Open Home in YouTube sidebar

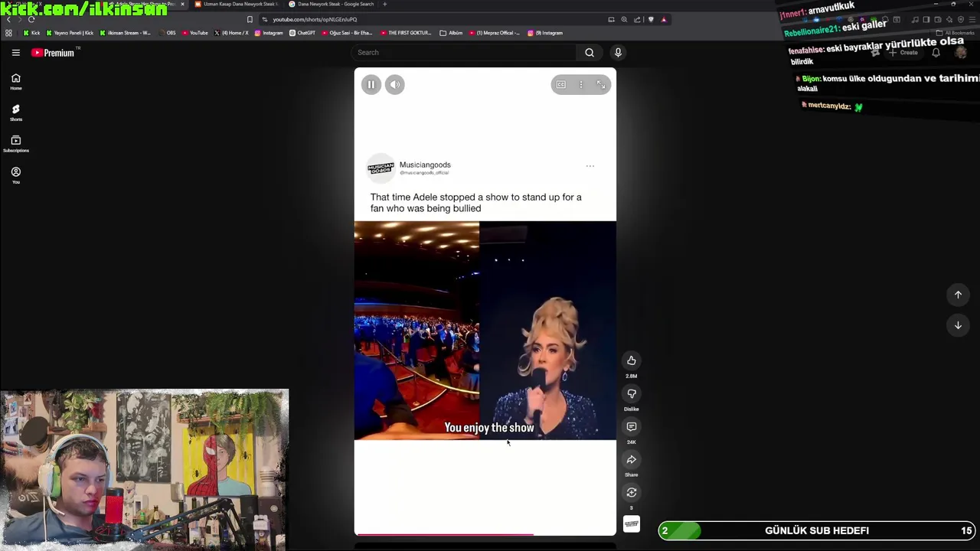[x=15, y=81]
